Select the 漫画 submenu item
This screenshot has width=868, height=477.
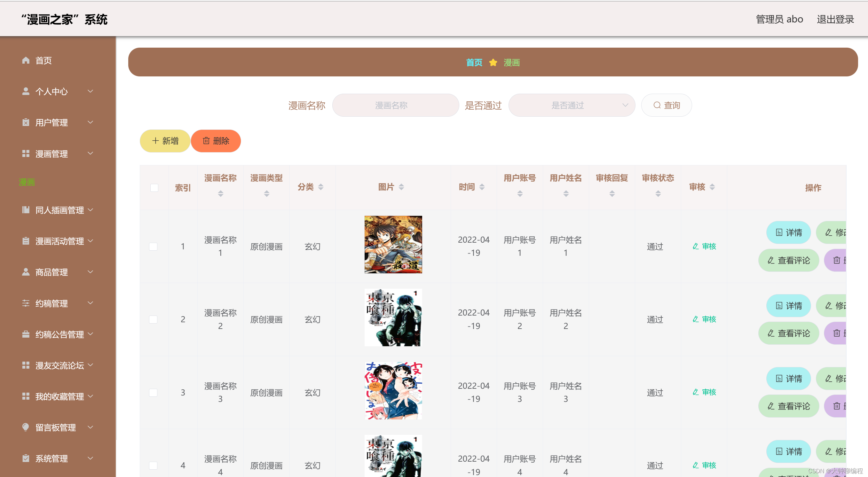point(27,182)
